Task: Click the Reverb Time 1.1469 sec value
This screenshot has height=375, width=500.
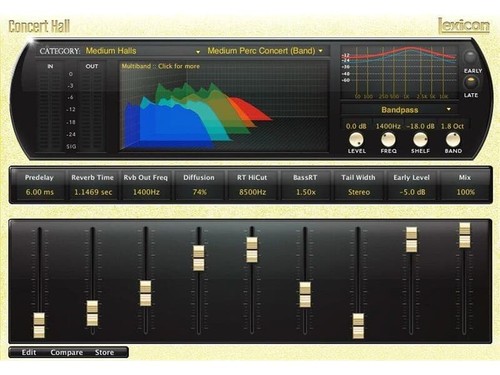Action: pyautogui.click(x=93, y=192)
